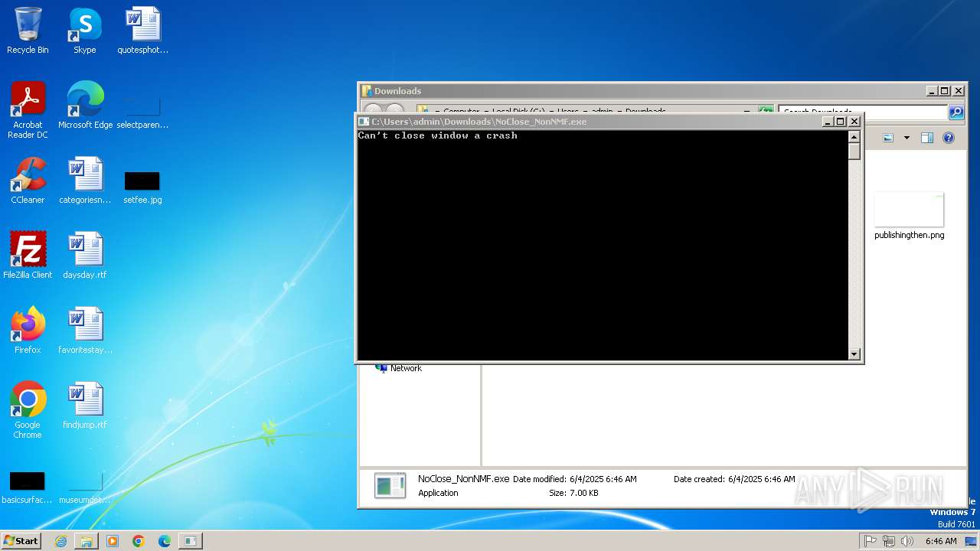Expand the view options dropdown arrow
Image resolution: width=980 pixels, height=551 pixels.
(906, 138)
